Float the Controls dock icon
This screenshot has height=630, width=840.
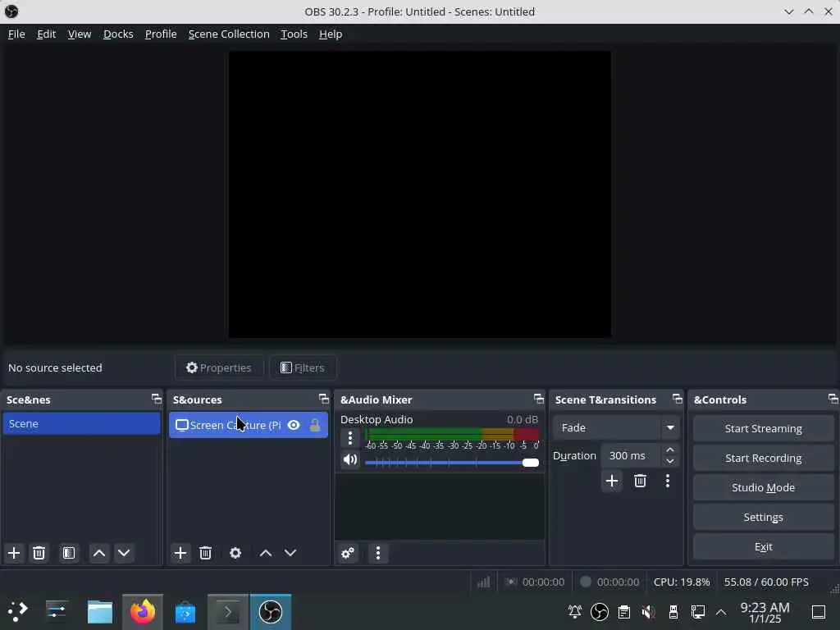[833, 399]
